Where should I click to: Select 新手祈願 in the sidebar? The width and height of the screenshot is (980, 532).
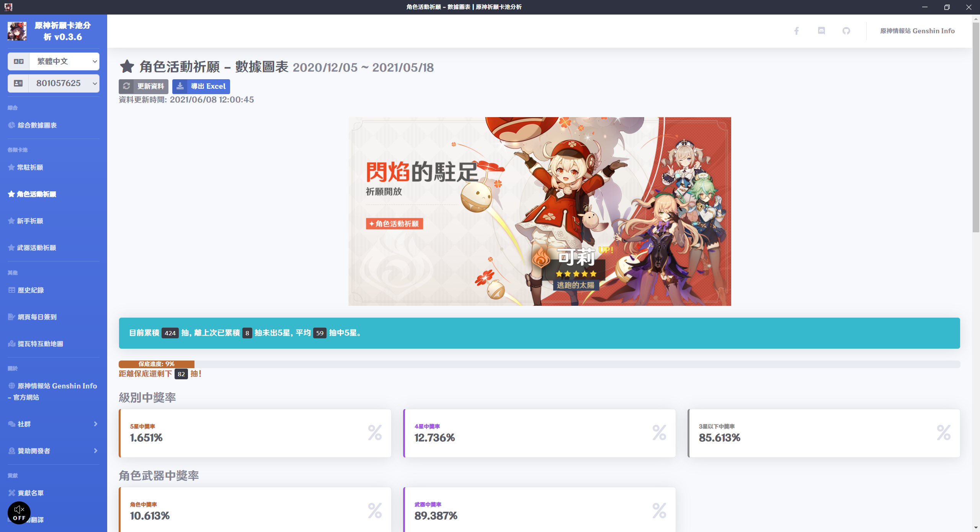(x=30, y=221)
